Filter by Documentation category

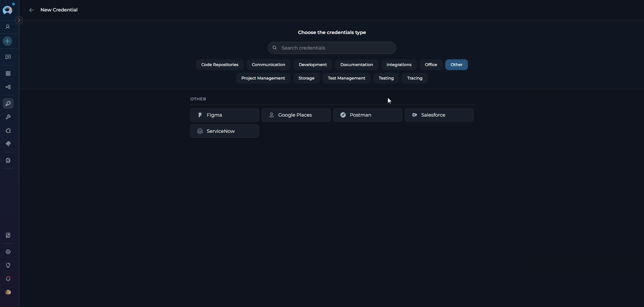[357, 65]
